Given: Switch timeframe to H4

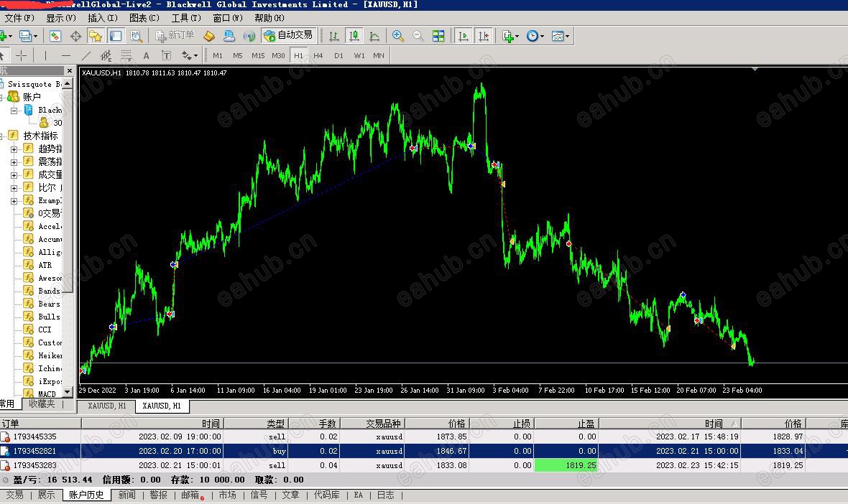Looking at the screenshot, I should pyautogui.click(x=318, y=55).
